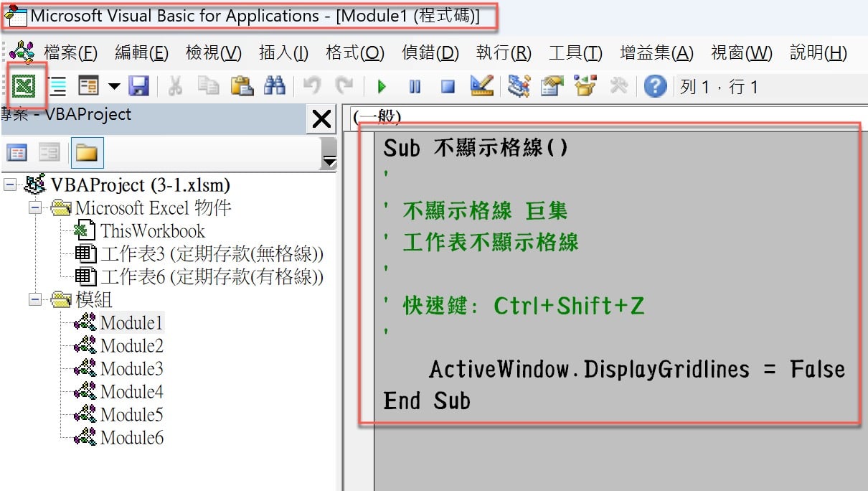
Task: Click the '列 1, 行 1' position indicator
Action: click(719, 88)
